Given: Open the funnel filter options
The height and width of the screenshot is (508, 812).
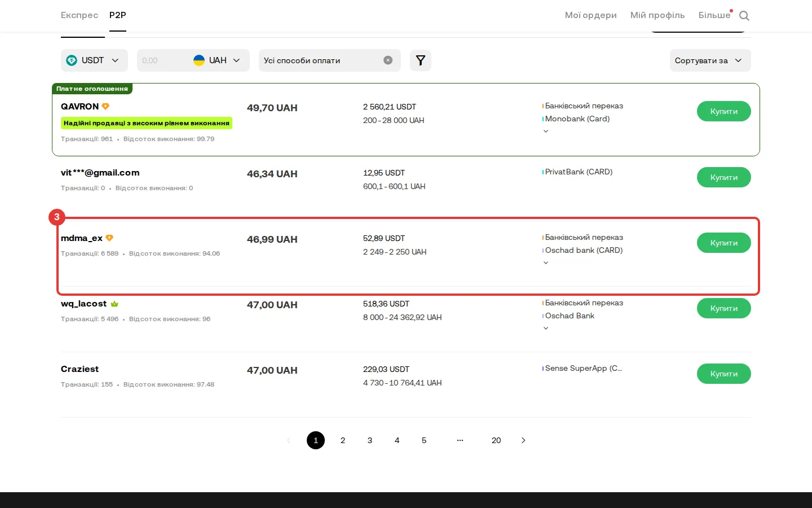Looking at the screenshot, I should coord(421,60).
